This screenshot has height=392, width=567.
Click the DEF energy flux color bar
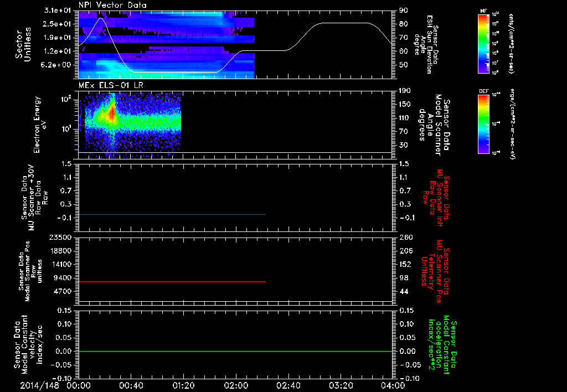pos(483,124)
